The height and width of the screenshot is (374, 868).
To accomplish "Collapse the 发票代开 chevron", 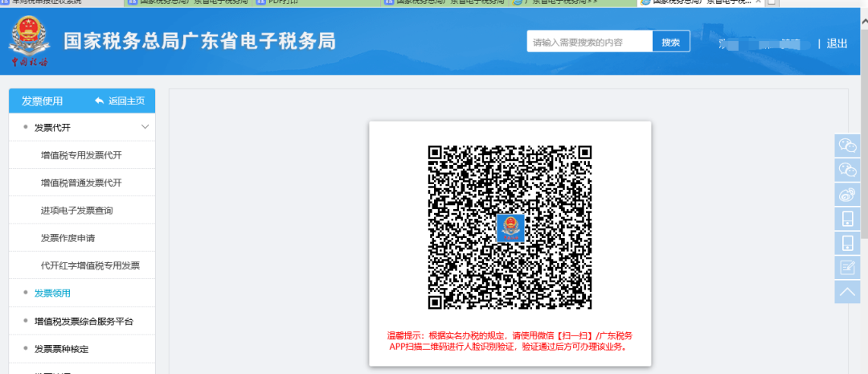I will tap(145, 127).
